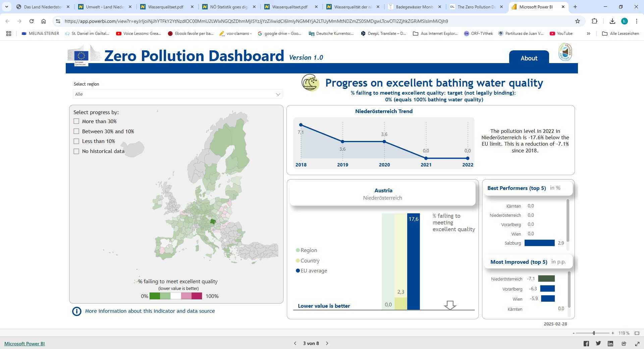Screen dimensions: 644x349
Task: Switch to the About tab of the dashboard
Action: click(529, 58)
